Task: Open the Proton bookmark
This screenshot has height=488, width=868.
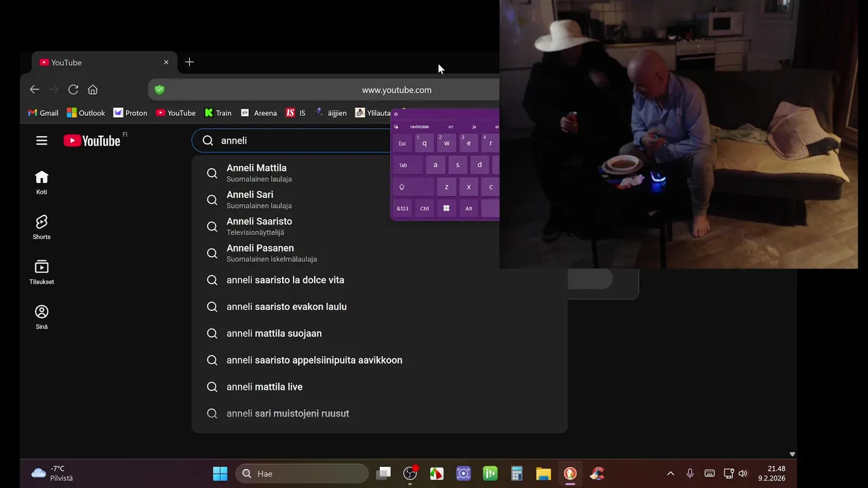Action: pyautogui.click(x=130, y=113)
